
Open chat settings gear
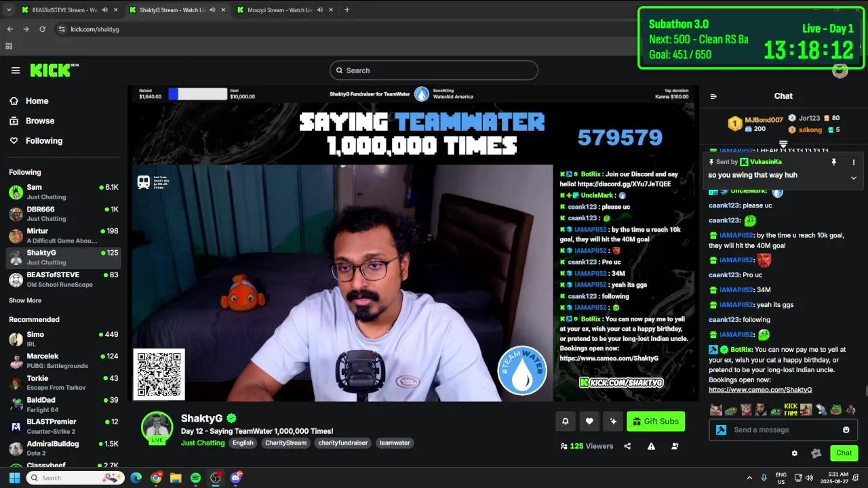tap(795, 453)
